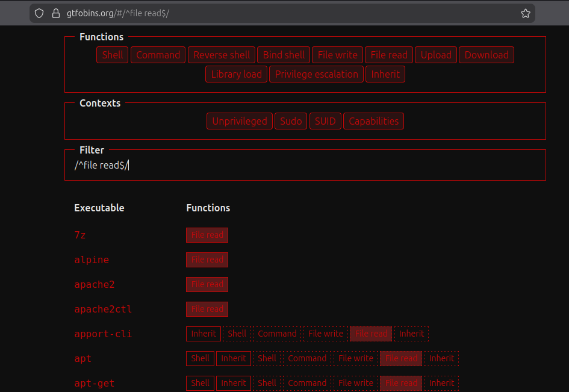Toggle the Shell function filter
The width and height of the screenshot is (569, 392).
(x=113, y=55)
